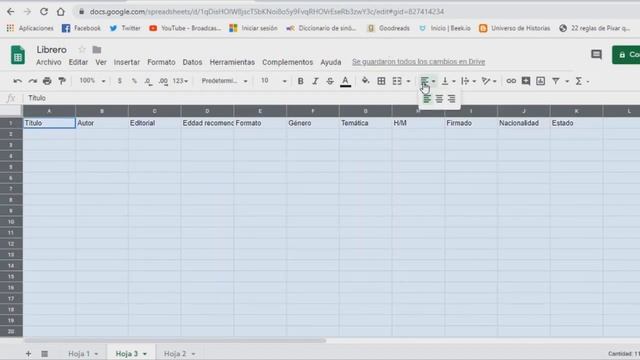Click the Redo icon in toolbar
Image resolution: width=640 pixels, height=360 pixels.
pos(33,81)
